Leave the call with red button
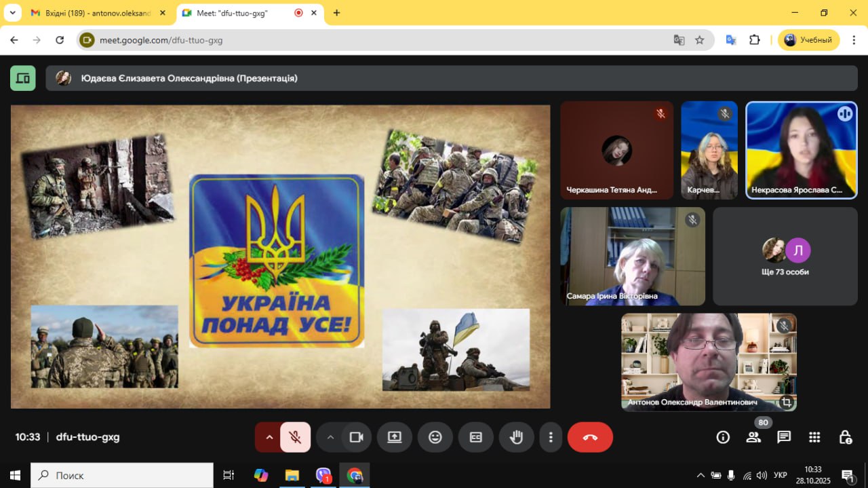This screenshot has width=868, height=488. tap(590, 437)
